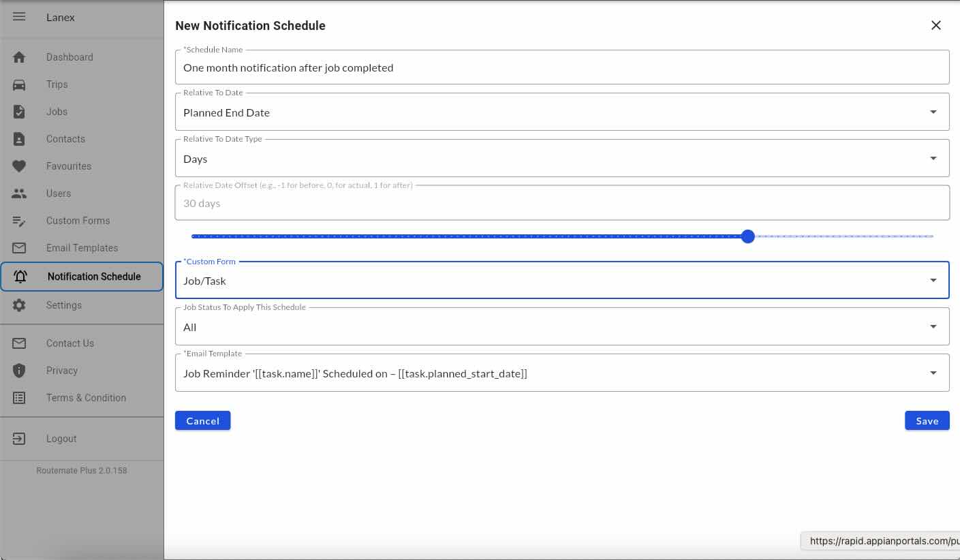Open the Contact Us link
960x560 pixels.
click(x=70, y=343)
